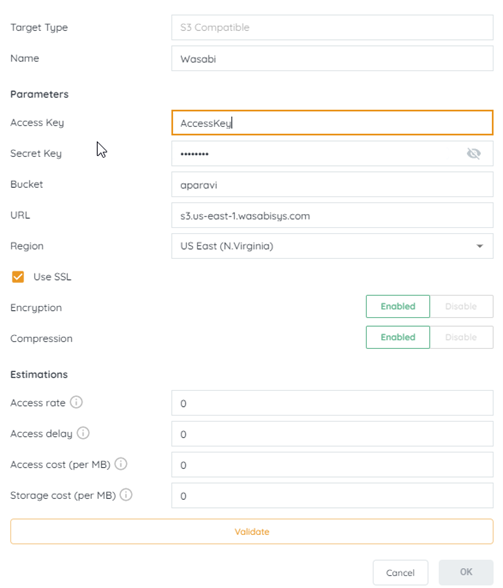Click the Region label
Viewport: 503px width, 588px height.
pyautogui.click(x=27, y=246)
